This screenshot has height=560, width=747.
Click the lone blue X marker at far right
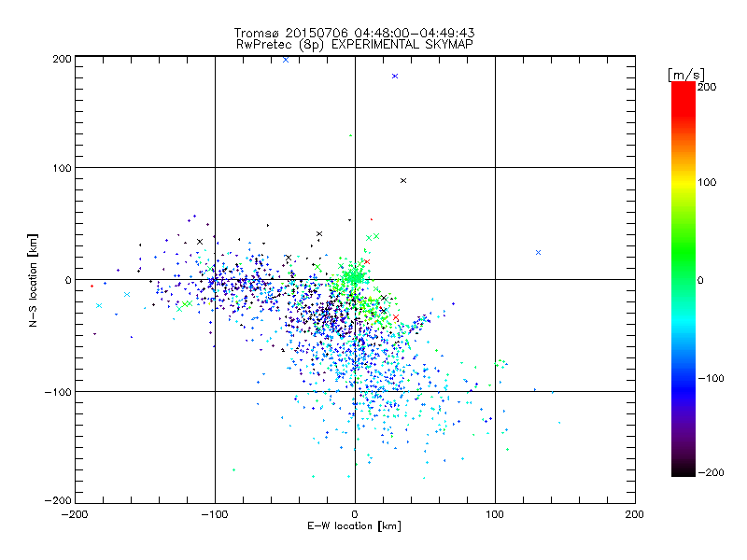pos(539,252)
